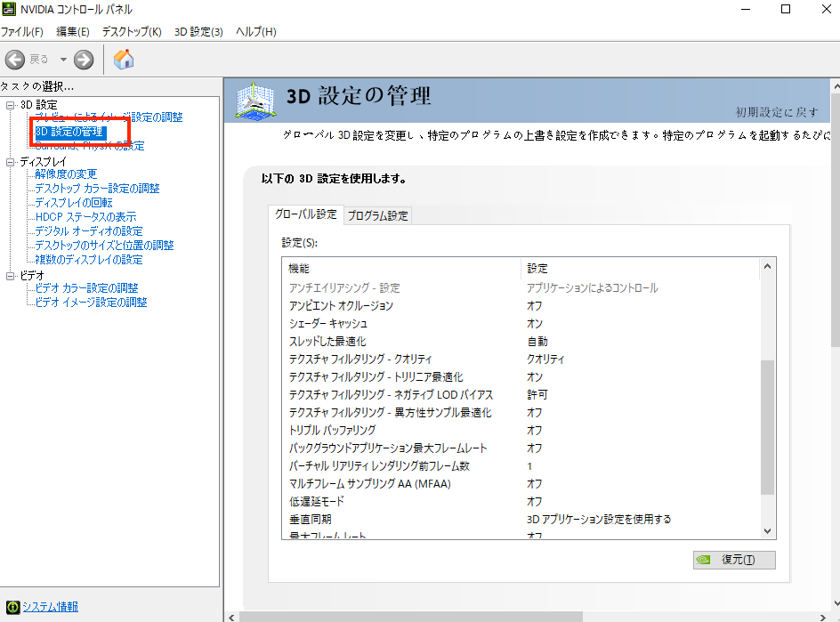Open the ファイル(F) menu
This screenshot has width=840, height=622.
(22, 32)
